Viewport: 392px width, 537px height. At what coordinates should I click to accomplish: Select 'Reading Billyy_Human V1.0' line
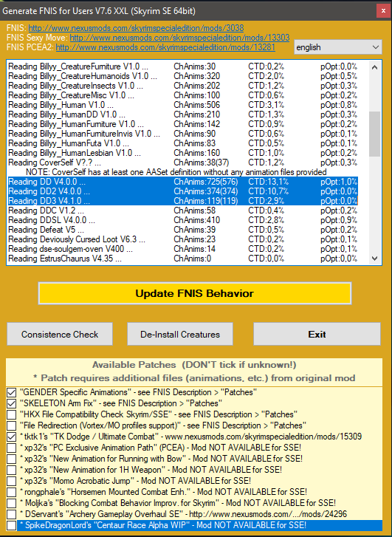(183, 105)
